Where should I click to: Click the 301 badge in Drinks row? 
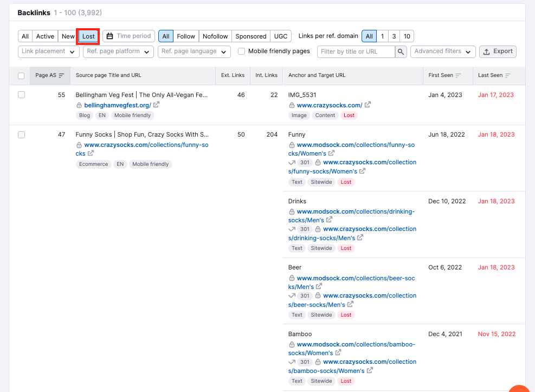point(305,229)
